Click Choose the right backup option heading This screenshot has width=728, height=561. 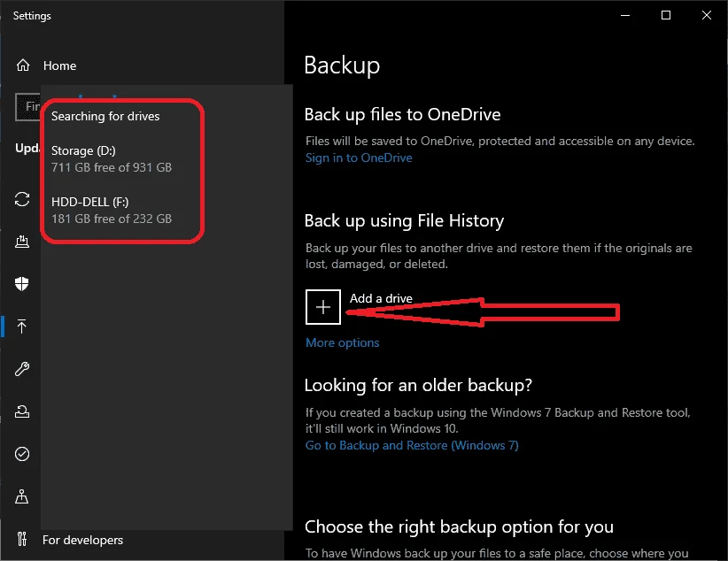[x=459, y=527]
